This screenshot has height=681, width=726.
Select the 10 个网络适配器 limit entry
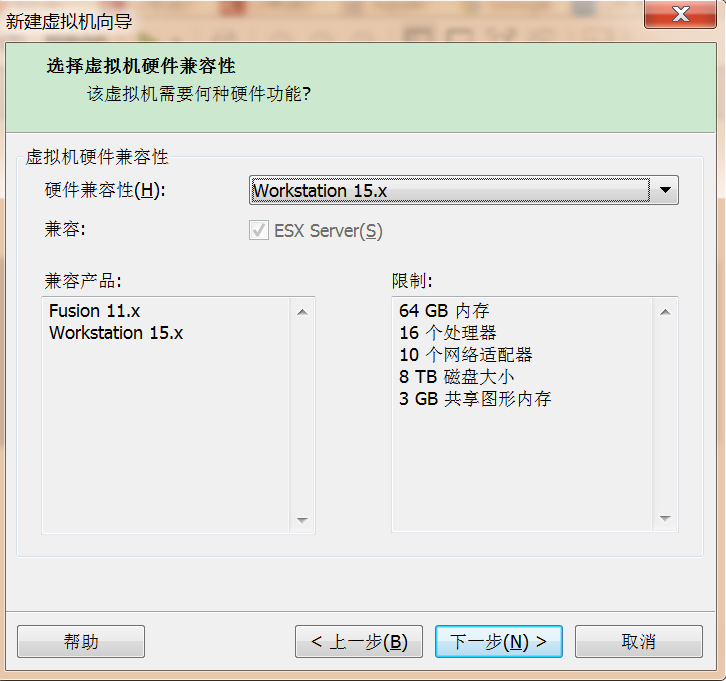[466, 355]
